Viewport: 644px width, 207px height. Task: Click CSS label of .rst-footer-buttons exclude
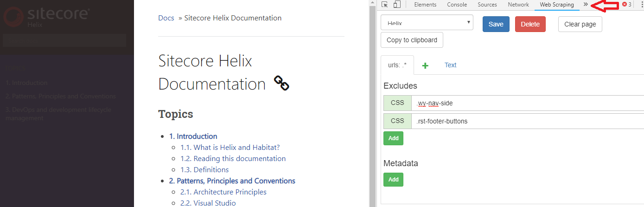pyautogui.click(x=397, y=121)
